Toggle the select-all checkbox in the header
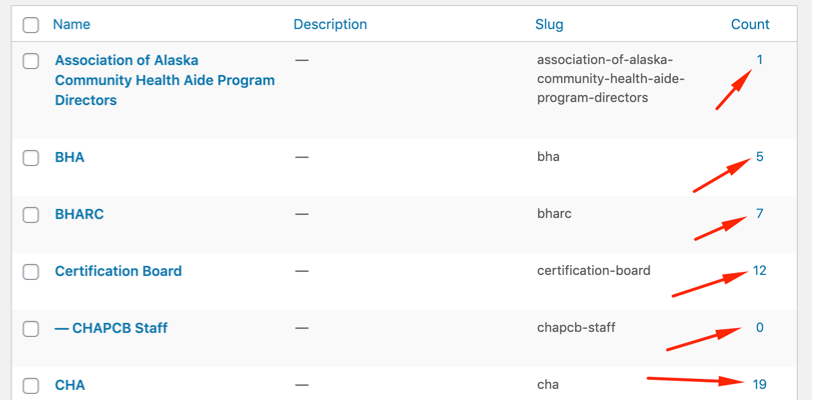Viewport: 813px width, 400px height. point(30,24)
